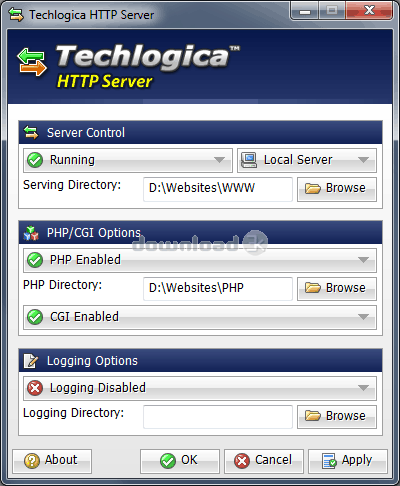Click the Logging Options notepad icon

click(x=31, y=361)
